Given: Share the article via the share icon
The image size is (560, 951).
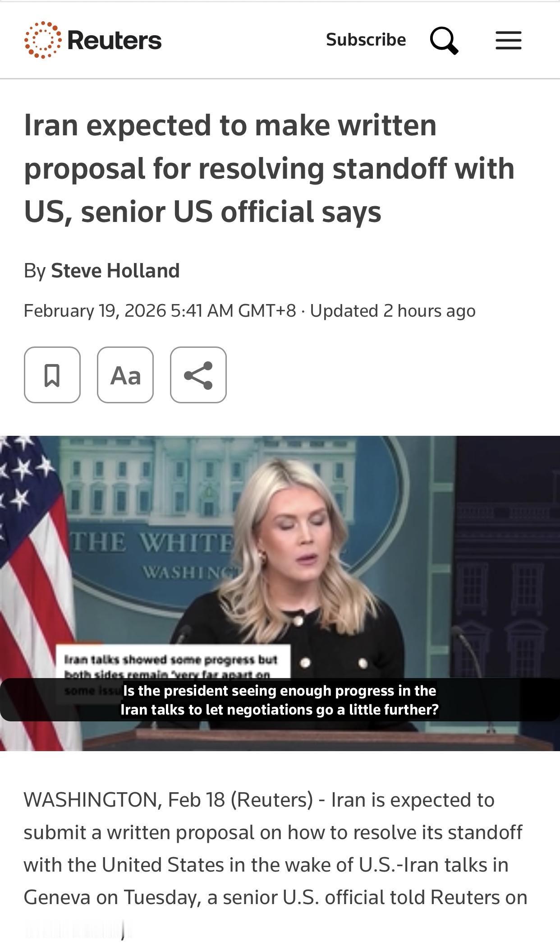Looking at the screenshot, I should tap(198, 375).
